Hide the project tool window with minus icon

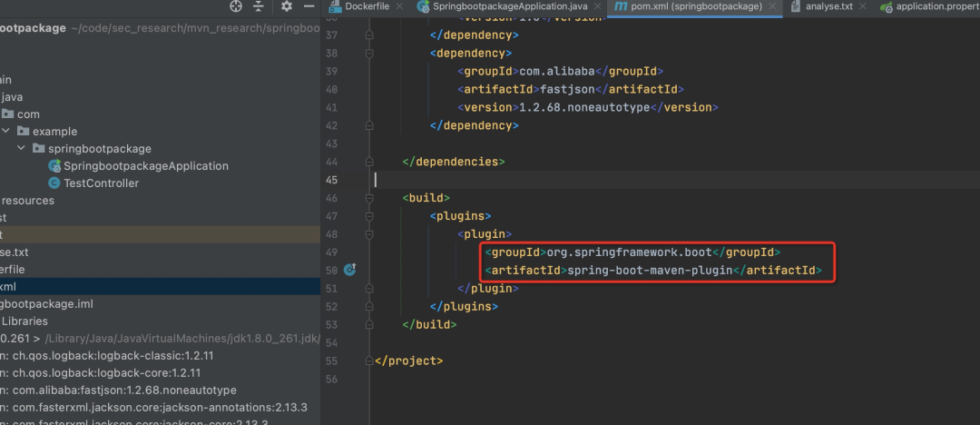309,6
